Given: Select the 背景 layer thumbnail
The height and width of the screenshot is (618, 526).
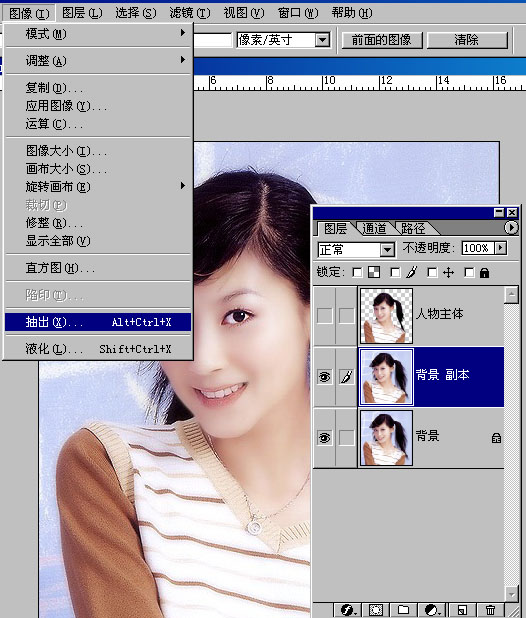Looking at the screenshot, I should pyautogui.click(x=386, y=438).
